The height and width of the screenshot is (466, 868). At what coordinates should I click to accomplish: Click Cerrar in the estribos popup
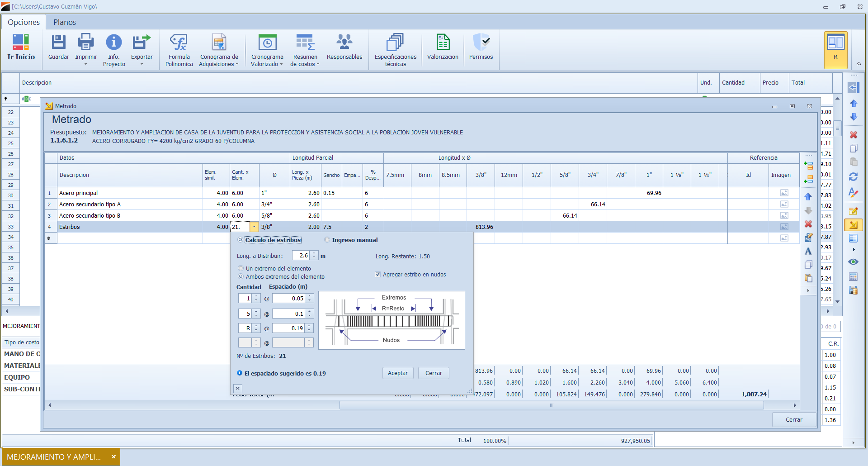(434, 373)
